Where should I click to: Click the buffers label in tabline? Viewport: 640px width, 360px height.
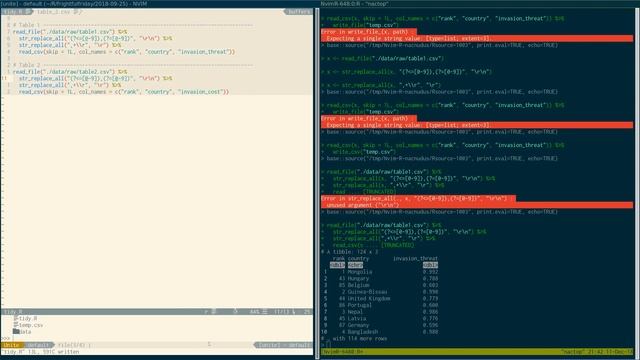click(299, 12)
